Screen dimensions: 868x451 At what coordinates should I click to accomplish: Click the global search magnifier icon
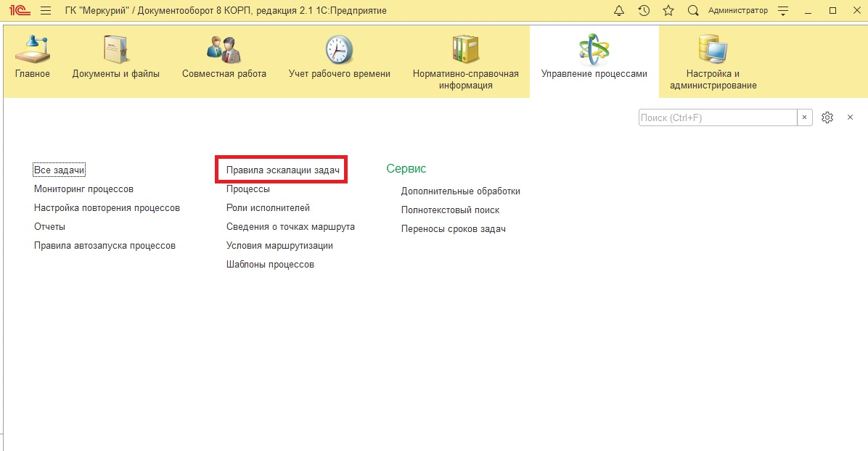pos(693,11)
